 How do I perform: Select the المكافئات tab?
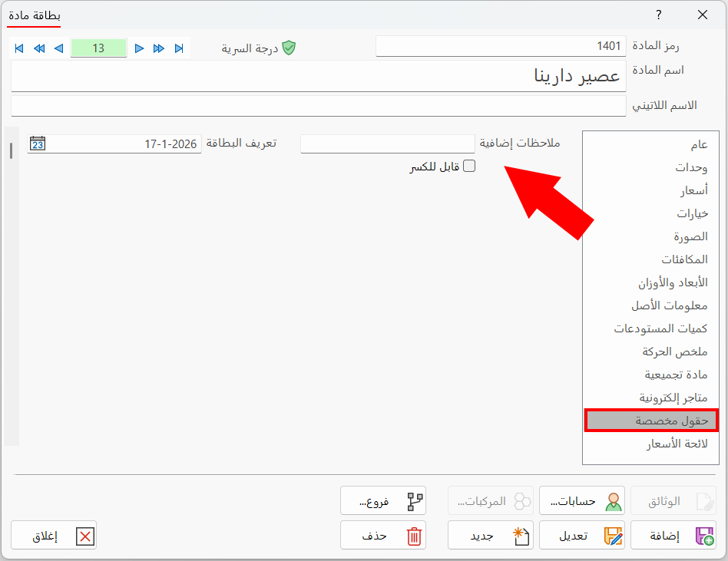pyautogui.click(x=650, y=259)
